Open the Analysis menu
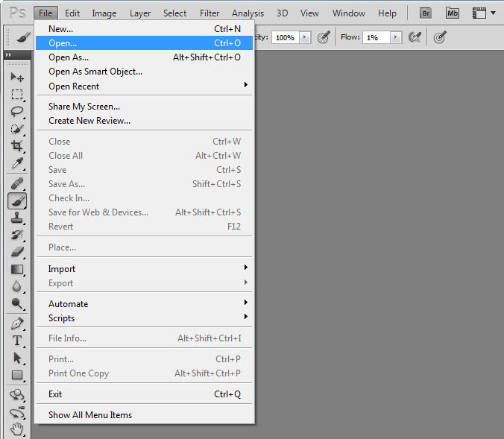Viewport: 504px width, 439px height. (x=248, y=13)
